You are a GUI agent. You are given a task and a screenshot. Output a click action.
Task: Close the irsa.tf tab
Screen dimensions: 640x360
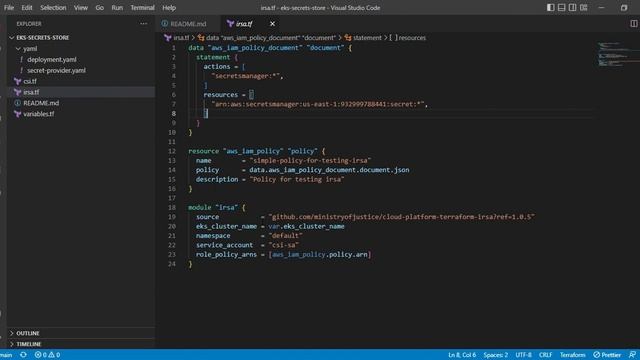pos(272,24)
